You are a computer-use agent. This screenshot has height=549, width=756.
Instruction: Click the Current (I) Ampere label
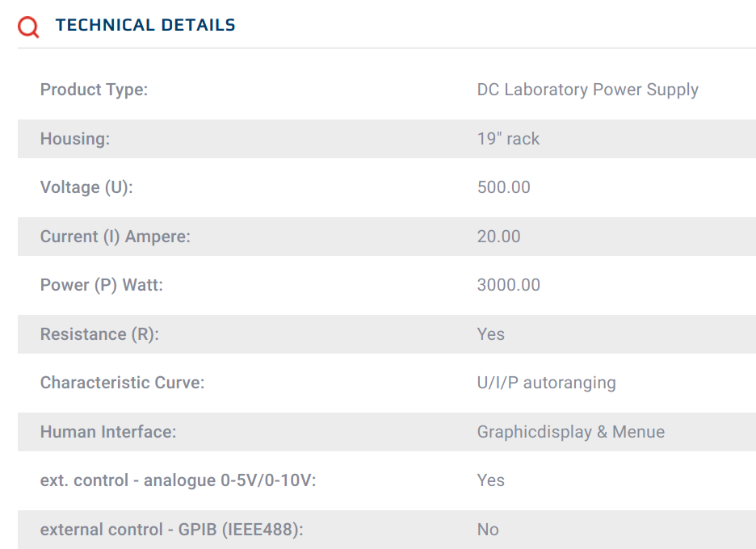tap(115, 237)
